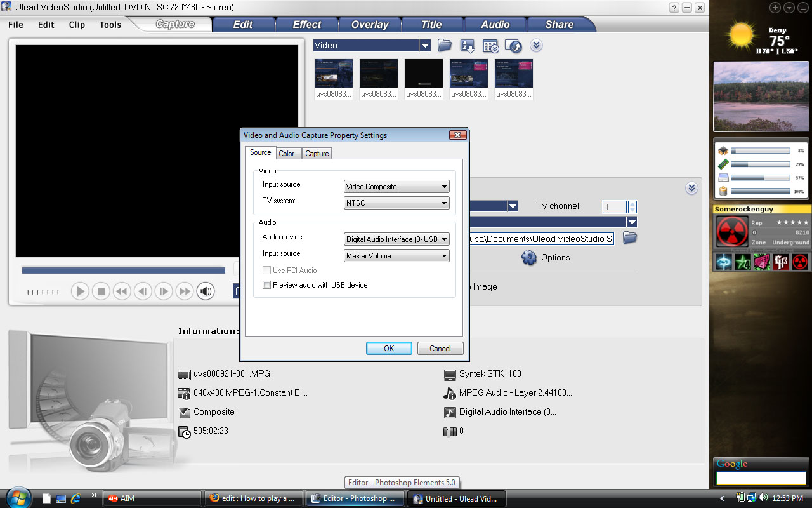The height and width of the screenshot is (508, 812).
Task: Click the jog wheel tick slider
Action: pos(43,292)
